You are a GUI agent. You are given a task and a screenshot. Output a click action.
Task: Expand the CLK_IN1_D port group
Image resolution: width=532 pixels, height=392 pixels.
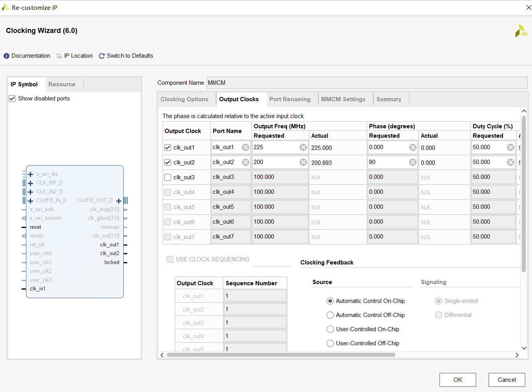click(x=31, y=183)
